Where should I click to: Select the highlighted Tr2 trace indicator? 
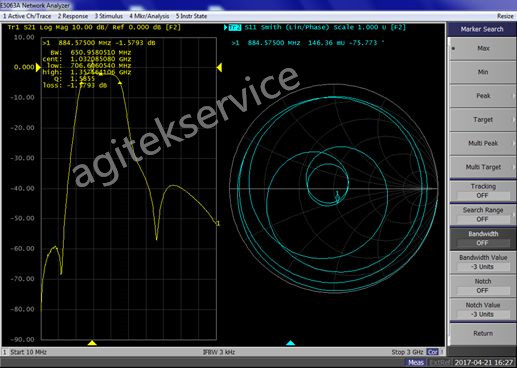point(235,27)
